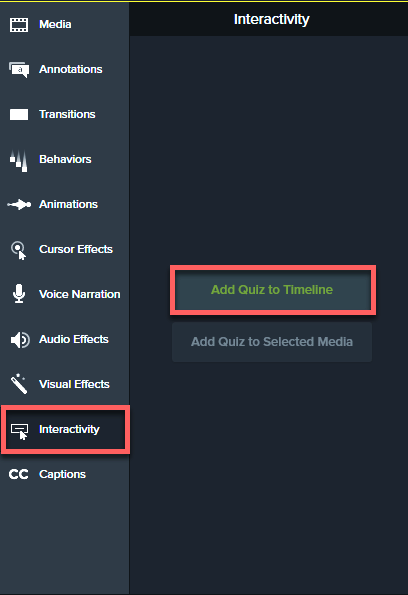The image size is (408, 595).
Task: Add Quiz to Timeline
Action: click(272, 290)
